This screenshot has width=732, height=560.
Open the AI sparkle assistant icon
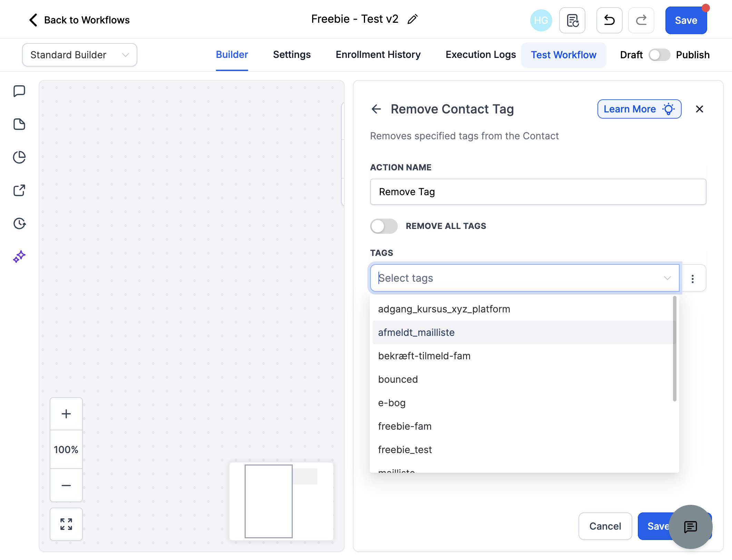tap(19, 257)
